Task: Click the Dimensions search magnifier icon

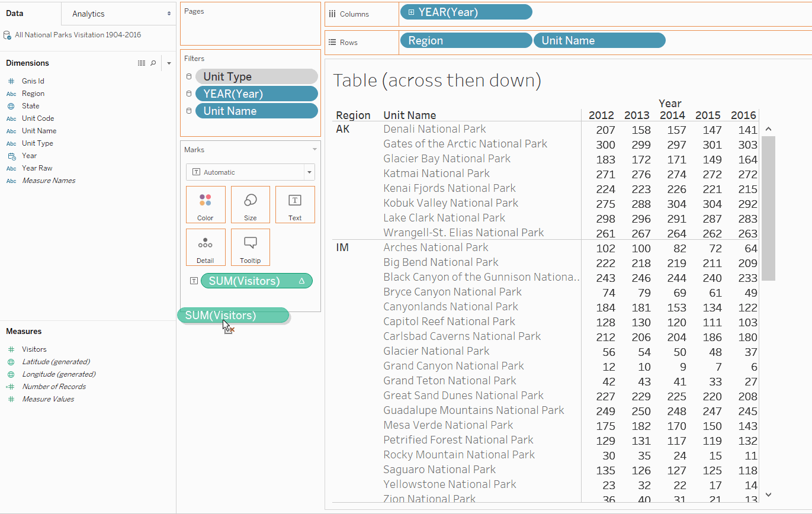Action: click(153, 63)
